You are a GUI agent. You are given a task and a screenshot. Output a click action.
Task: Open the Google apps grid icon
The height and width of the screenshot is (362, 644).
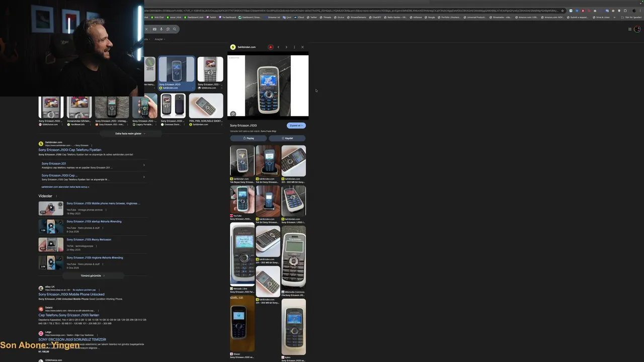[x=630, y=29]
